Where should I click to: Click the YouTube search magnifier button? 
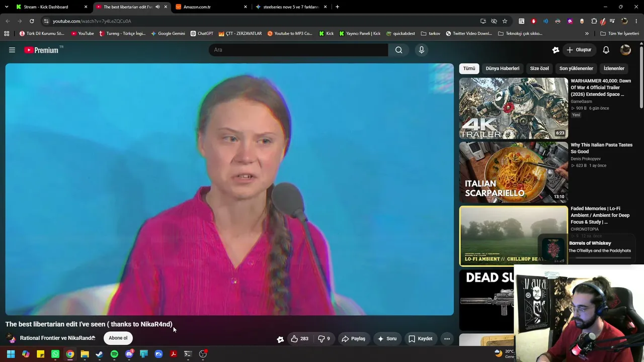point(398,50)
